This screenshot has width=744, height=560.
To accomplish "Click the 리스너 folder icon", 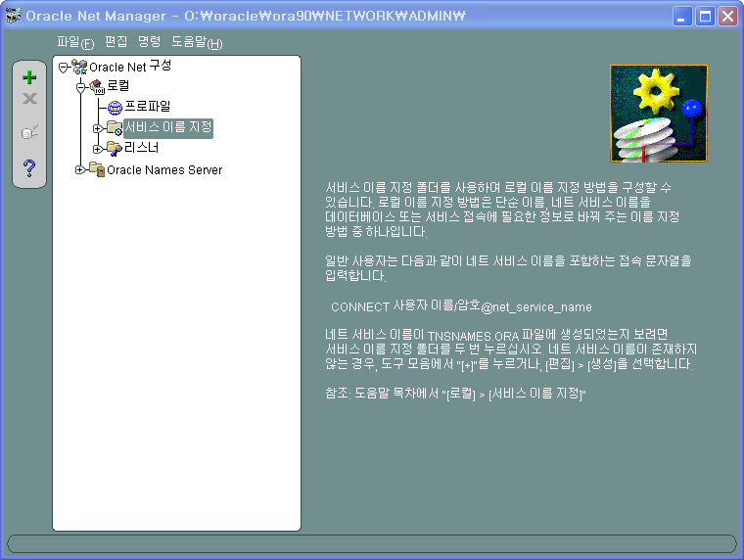I will click(x=115, y=149).
